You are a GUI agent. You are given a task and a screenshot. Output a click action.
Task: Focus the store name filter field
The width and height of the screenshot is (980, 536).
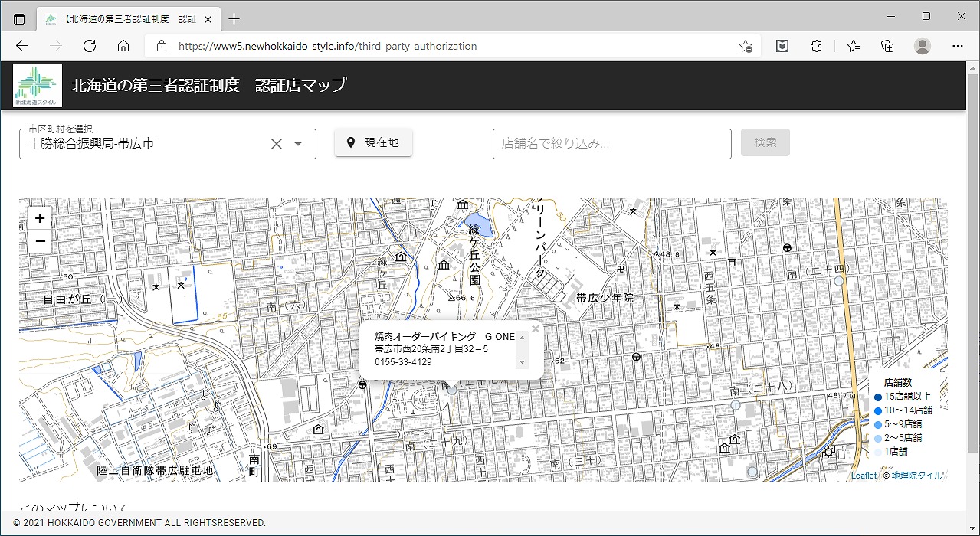click(x=612, y=143)
